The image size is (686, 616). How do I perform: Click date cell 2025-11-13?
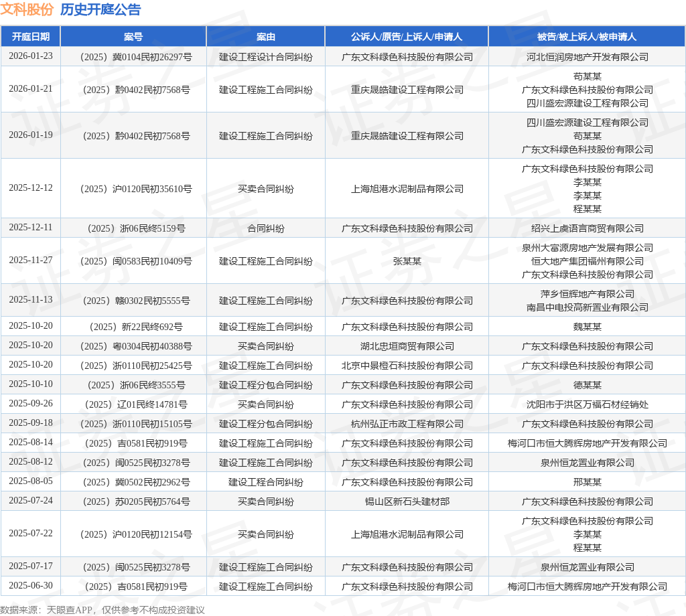(x=31, y=299)
